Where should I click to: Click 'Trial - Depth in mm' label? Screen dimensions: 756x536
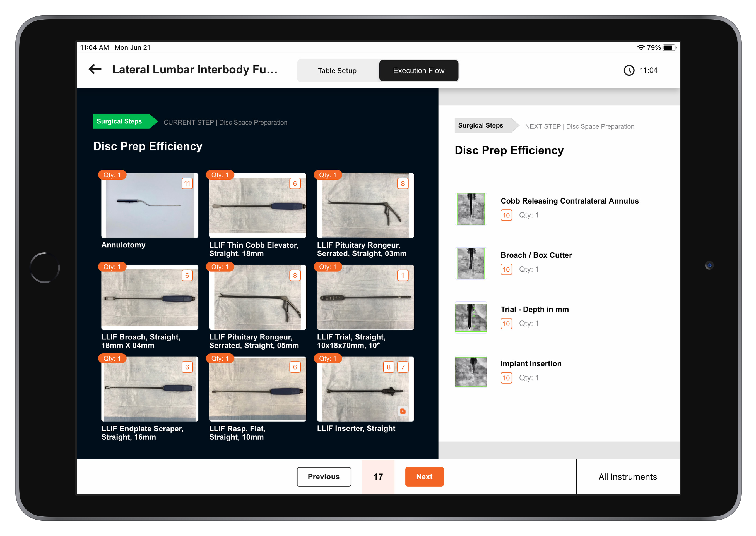pos(534,309)
